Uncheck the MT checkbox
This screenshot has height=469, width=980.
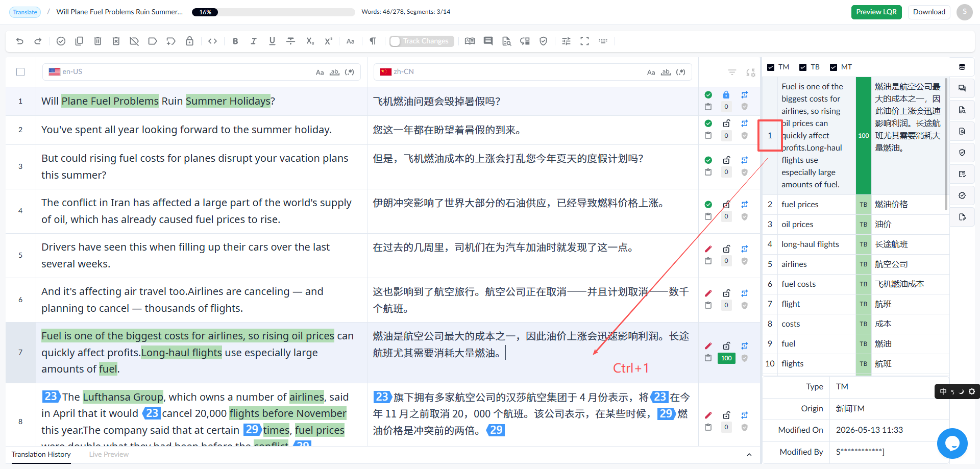click(834, 67)
